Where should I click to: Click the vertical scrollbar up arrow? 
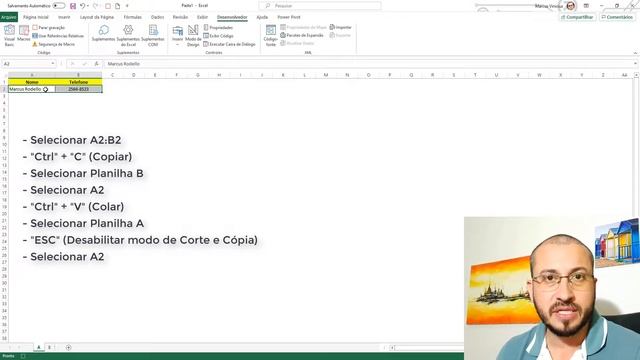click(x=636, y=75)
